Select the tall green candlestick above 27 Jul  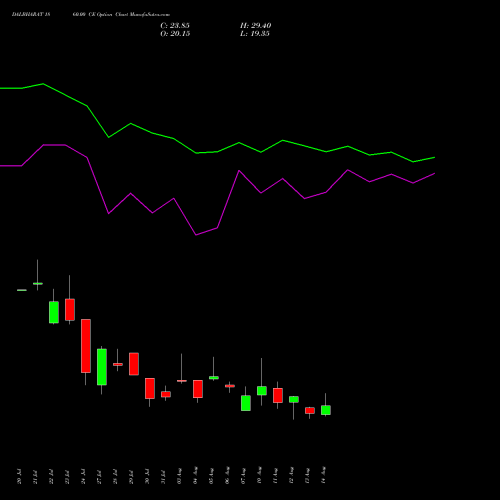coord(102,367)
